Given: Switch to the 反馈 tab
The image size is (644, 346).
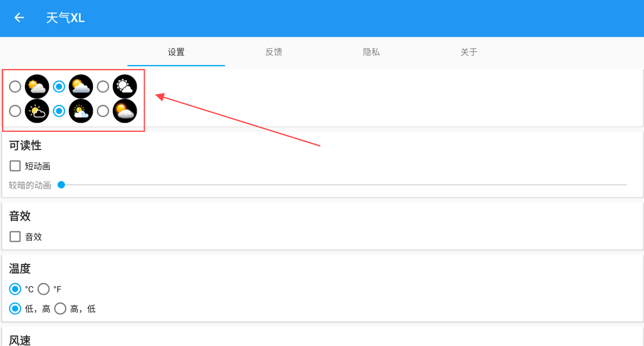Looking at the screenshot, I should pyautogui.click(x=274, y=52).
